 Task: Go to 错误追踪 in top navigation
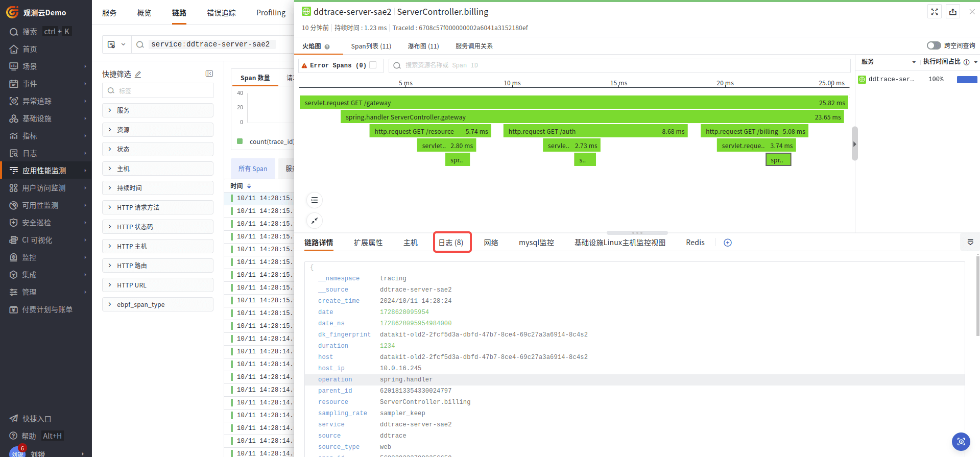coord(222,13)
